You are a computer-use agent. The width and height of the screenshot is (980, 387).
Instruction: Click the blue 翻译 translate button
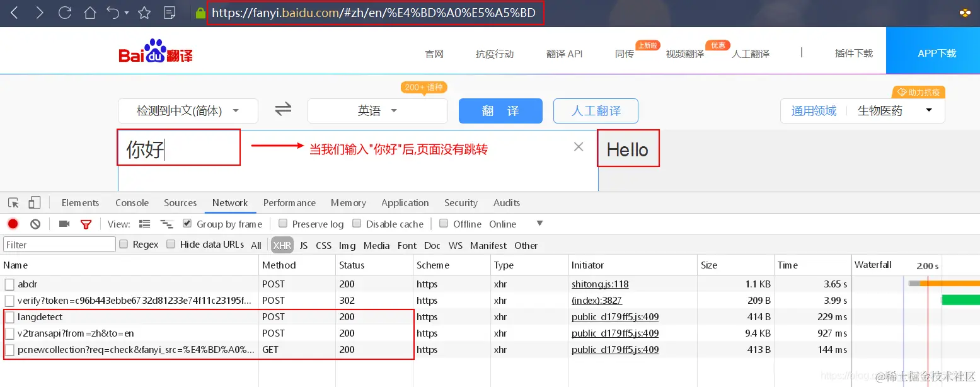coord(500,111)
